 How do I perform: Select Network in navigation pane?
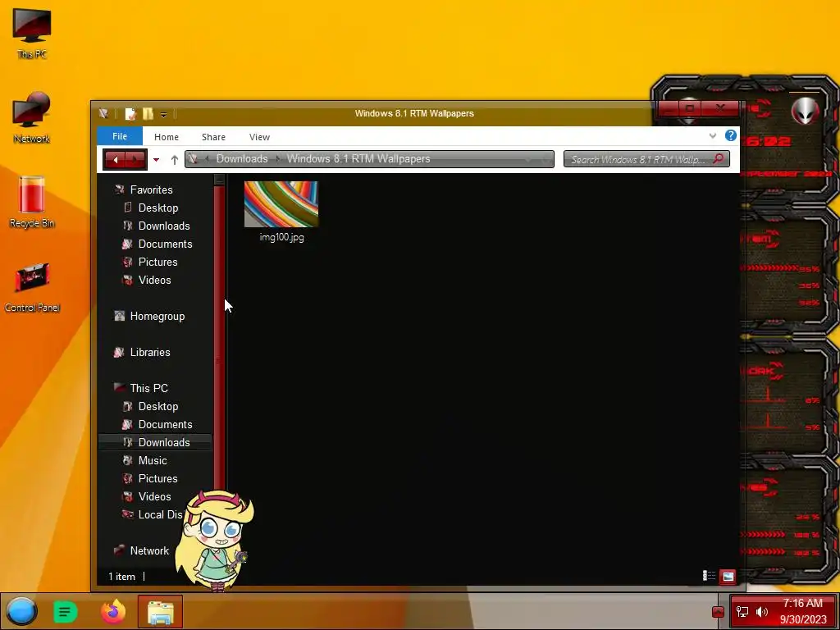click(149, 550)
